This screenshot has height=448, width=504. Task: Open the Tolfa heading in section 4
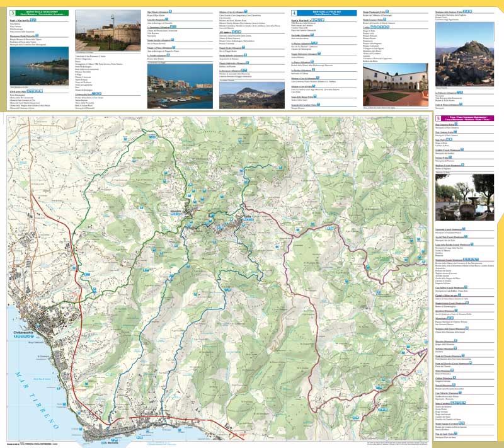[367, 28]
